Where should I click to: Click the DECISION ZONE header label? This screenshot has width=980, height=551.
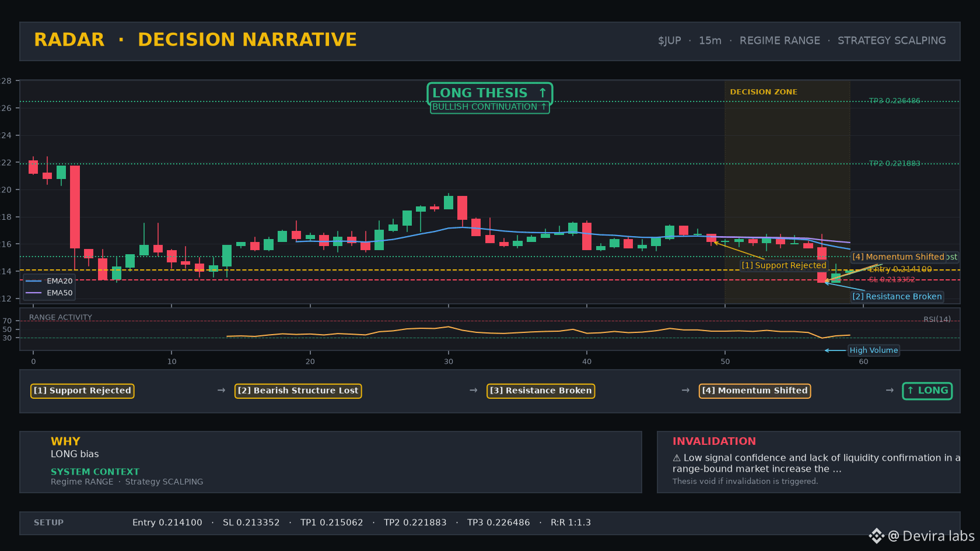coord(764,92)
